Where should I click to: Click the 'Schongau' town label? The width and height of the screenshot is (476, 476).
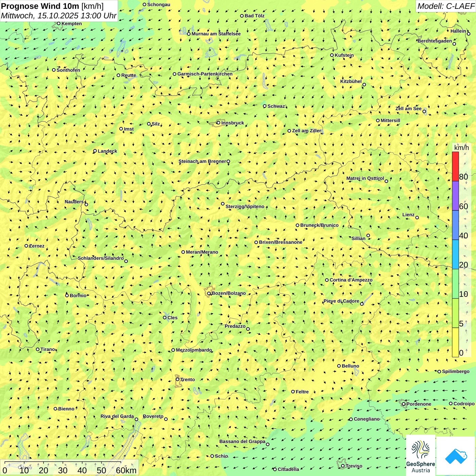[x=159, y=4]
